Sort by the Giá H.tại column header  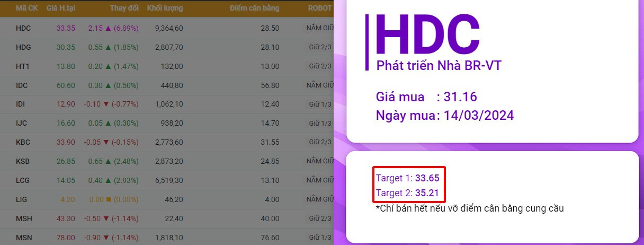60,8
